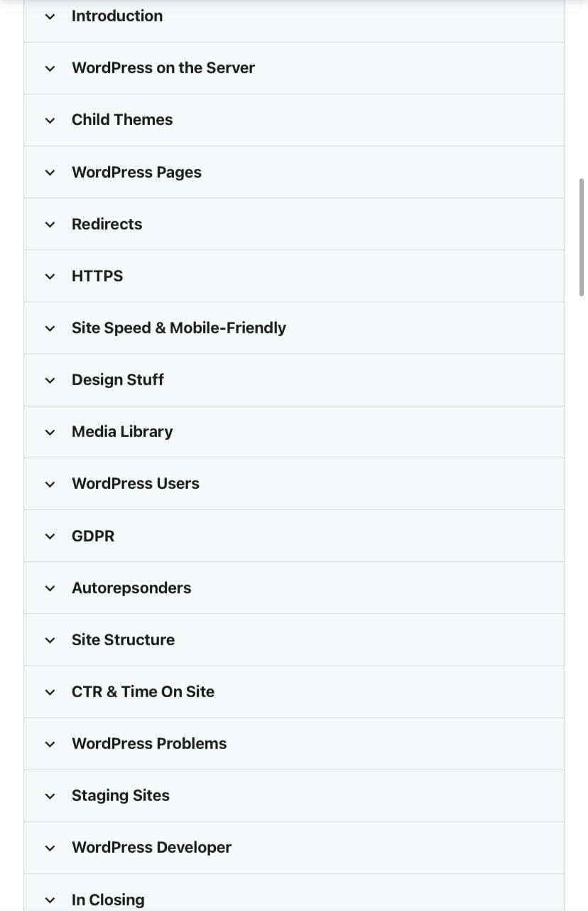Expand the WordPress Problems chevron
This screenshot has width=588, height=911.
pyautogui.click(x=50, y=744)
